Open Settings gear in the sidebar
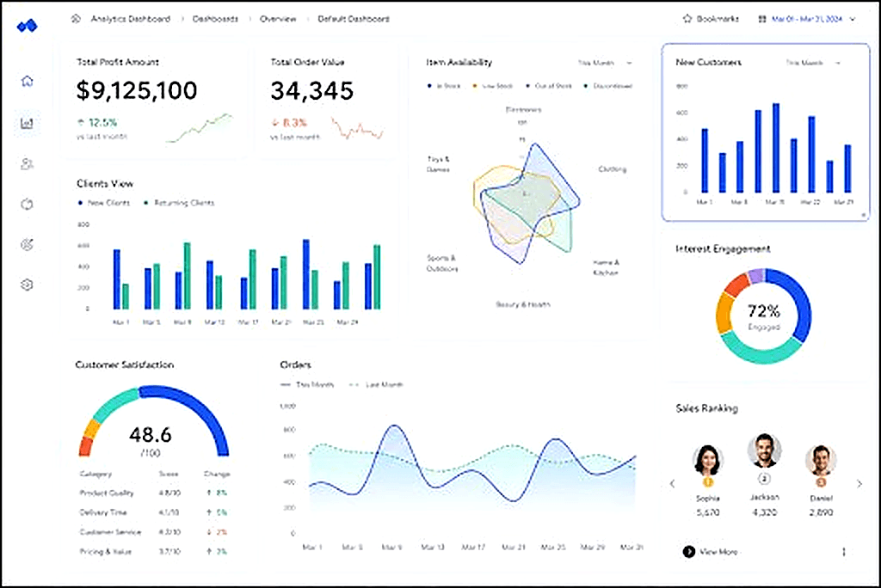The height and width of the screenshot is (588, 881). 27,285
